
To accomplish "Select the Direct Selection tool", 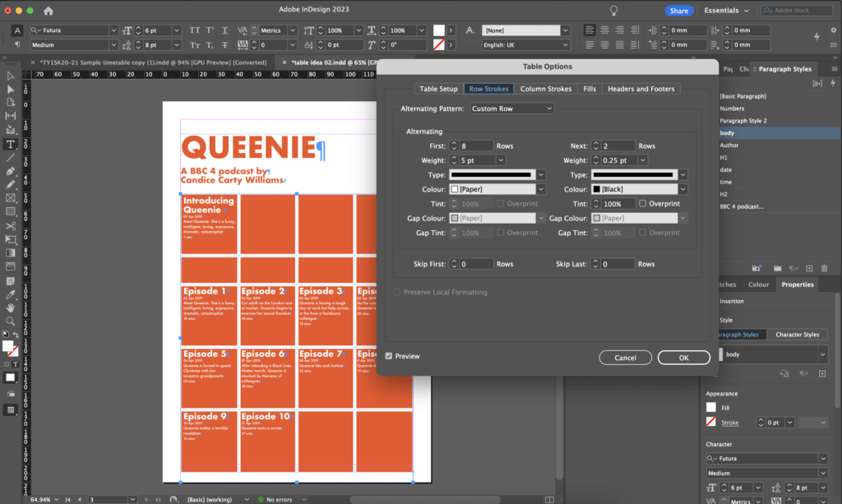I will (x=10, y=90).
